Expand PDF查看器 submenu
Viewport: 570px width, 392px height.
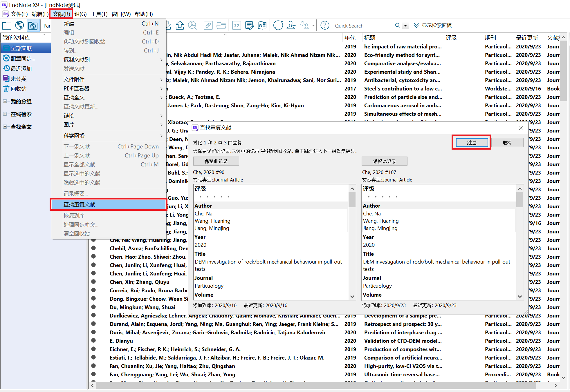[109, 89]
